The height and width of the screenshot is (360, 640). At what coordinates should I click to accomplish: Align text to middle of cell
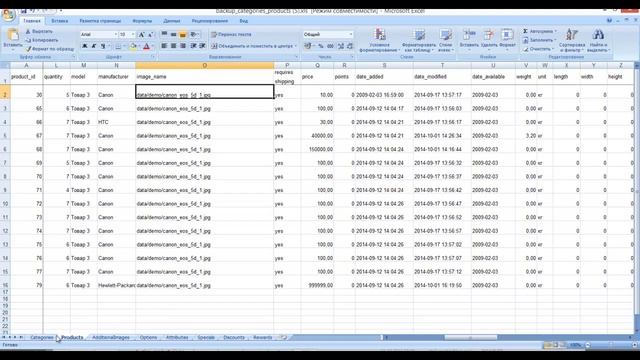173,34
